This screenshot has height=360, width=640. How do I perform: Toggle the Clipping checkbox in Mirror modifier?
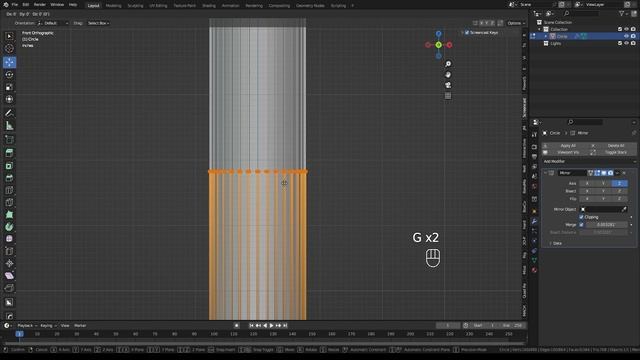click(x=581, y=217)
